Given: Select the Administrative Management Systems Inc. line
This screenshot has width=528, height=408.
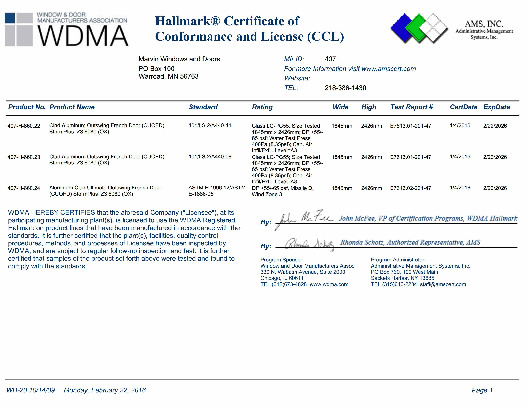Looking at the screenshot, I should [x=420, y=266].
